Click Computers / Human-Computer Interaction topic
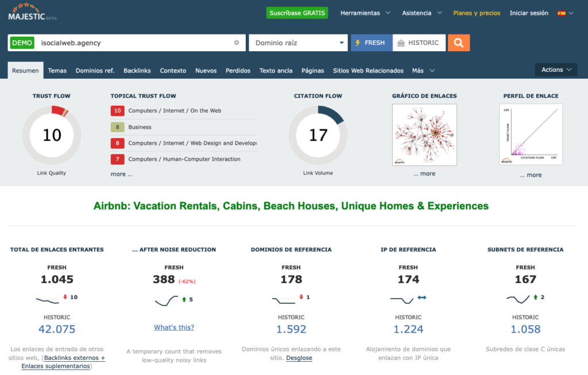588x375 pixels. (x=184, y=159)
